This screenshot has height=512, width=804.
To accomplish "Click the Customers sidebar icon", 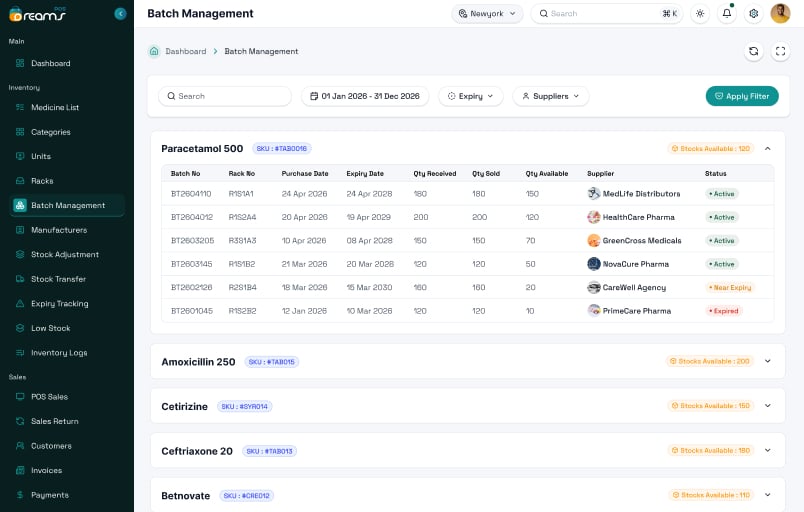I will point(20,446).
